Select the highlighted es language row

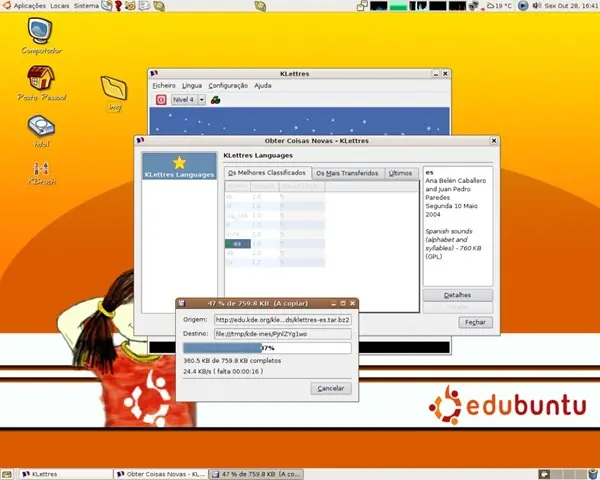click(238, 244)
